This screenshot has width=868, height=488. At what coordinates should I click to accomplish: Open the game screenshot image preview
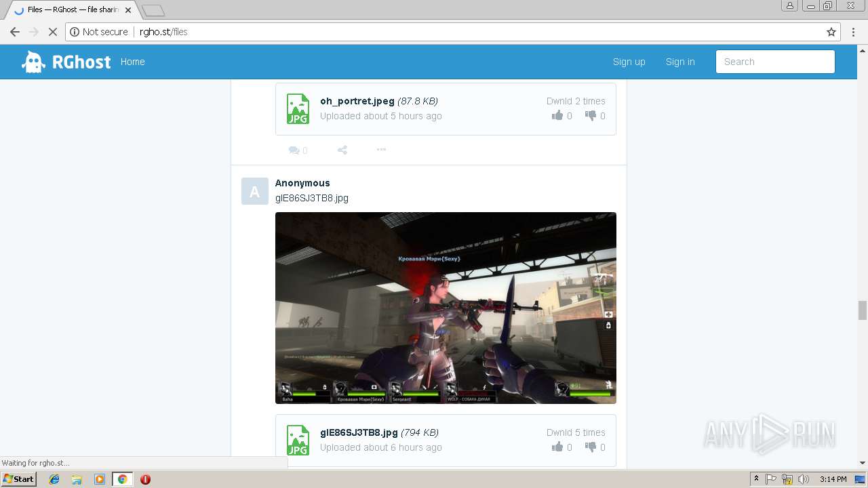click(446, 308)
